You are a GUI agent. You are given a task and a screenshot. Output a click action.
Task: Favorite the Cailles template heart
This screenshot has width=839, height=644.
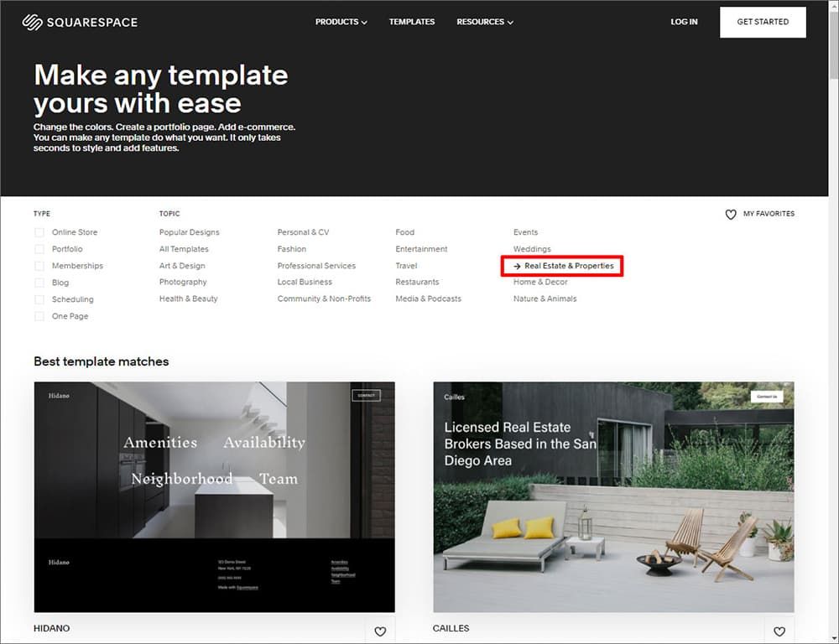[779, 631]
